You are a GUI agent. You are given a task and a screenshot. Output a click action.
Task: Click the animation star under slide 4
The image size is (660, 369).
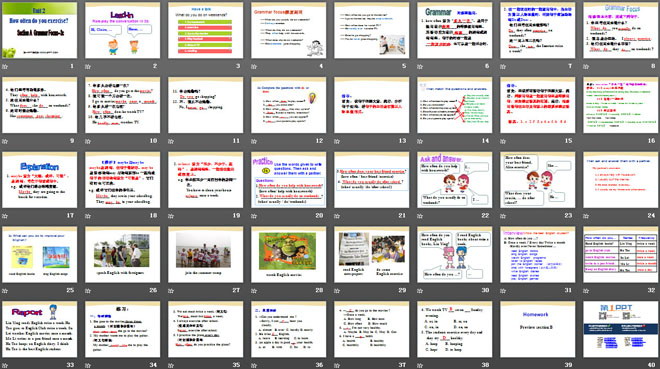[254, 66]
